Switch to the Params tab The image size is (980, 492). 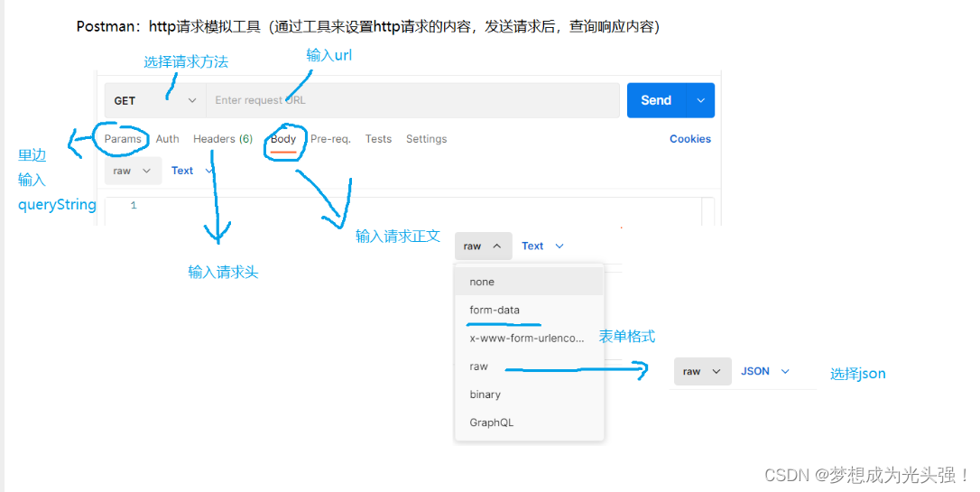point(123,139)
